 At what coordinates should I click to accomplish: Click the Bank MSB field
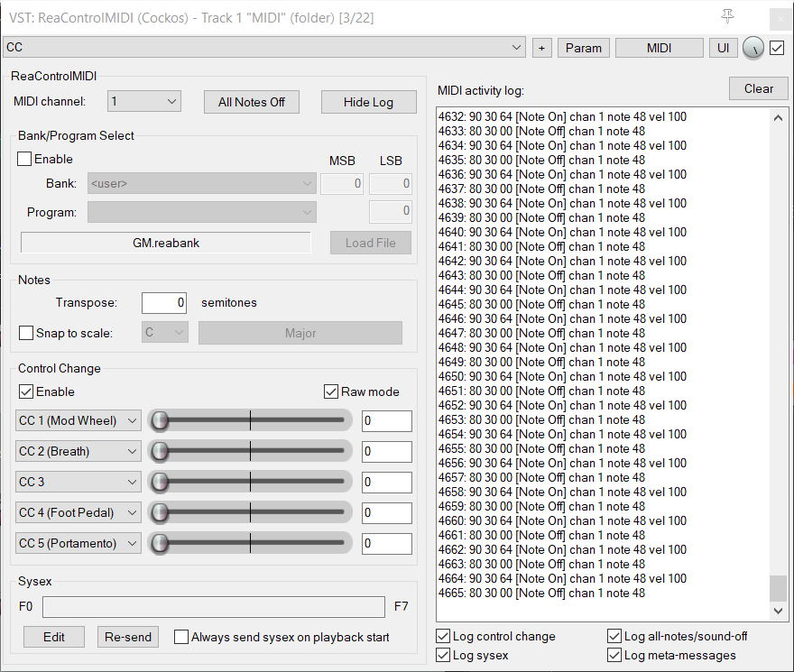point(342,183)
